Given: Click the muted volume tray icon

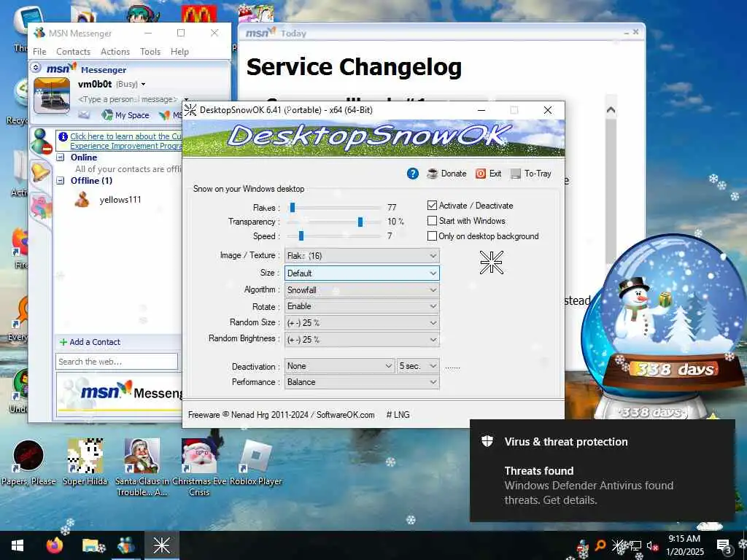Looking at the screenshot, I should [x=652, y=545].
